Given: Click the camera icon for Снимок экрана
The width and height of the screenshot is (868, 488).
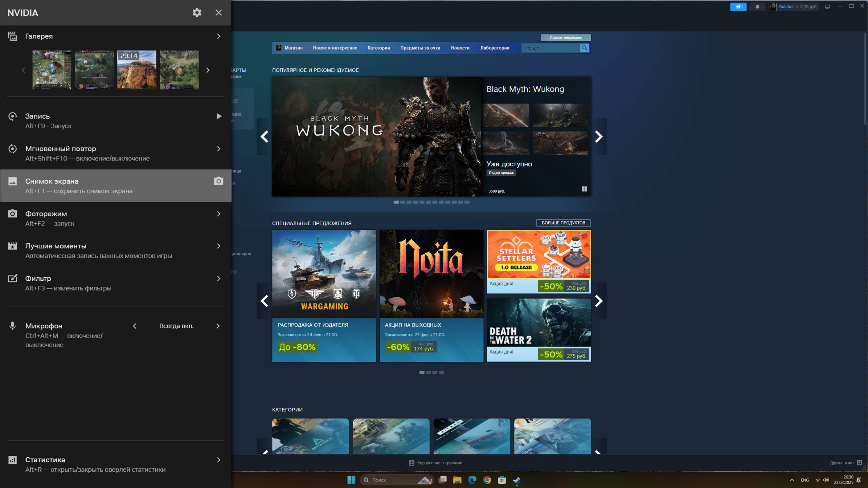Looking at the screenshot, I should pyautogui.click(x=218, y=181).
